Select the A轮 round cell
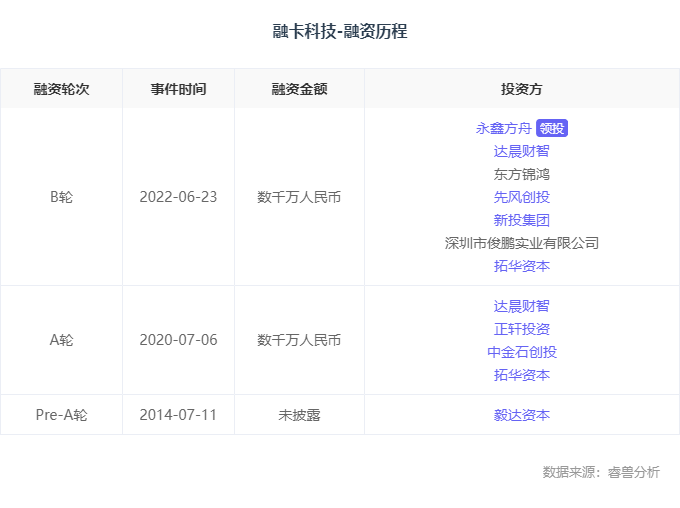 tap(62, 340)
